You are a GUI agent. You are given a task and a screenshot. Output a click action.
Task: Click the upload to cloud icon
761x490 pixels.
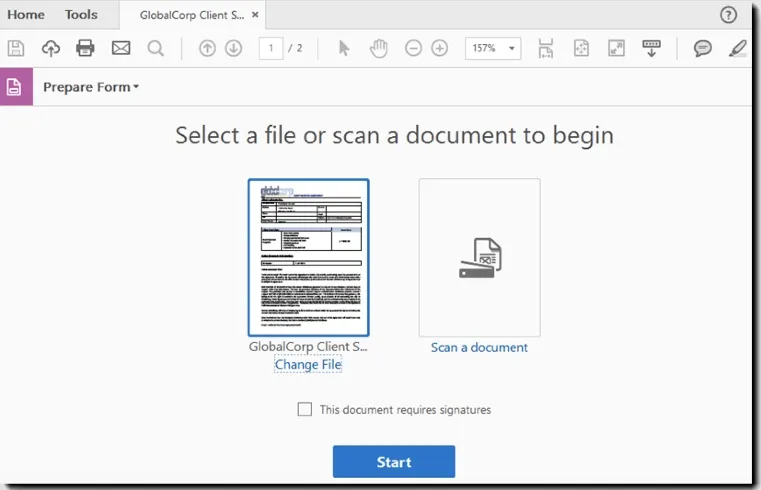pyautogui.click(x=51, y=48)
